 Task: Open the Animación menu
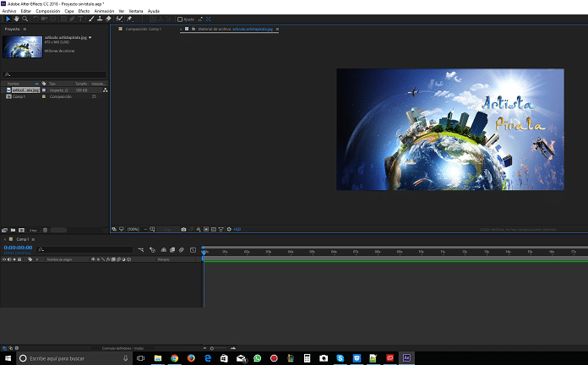(x=104, y=11)
